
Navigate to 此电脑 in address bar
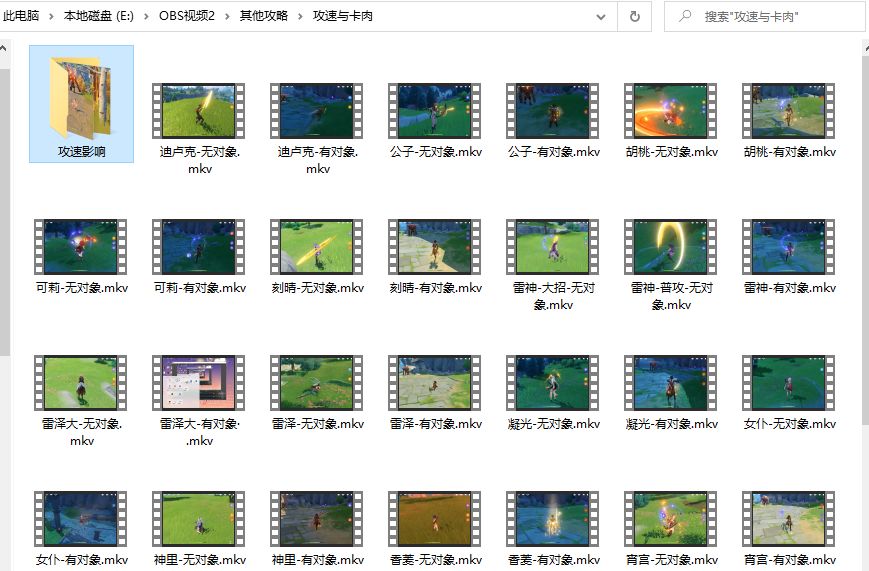(x=21, y=16)
